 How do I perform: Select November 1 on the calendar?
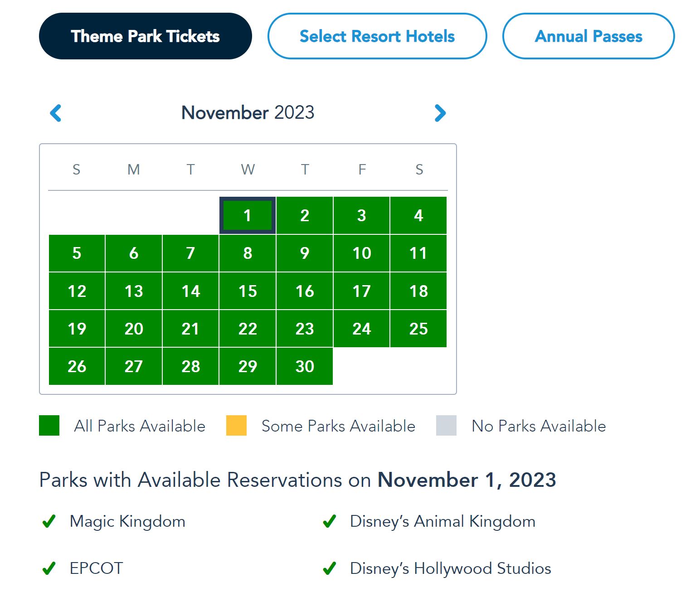[x=248, y=215]
